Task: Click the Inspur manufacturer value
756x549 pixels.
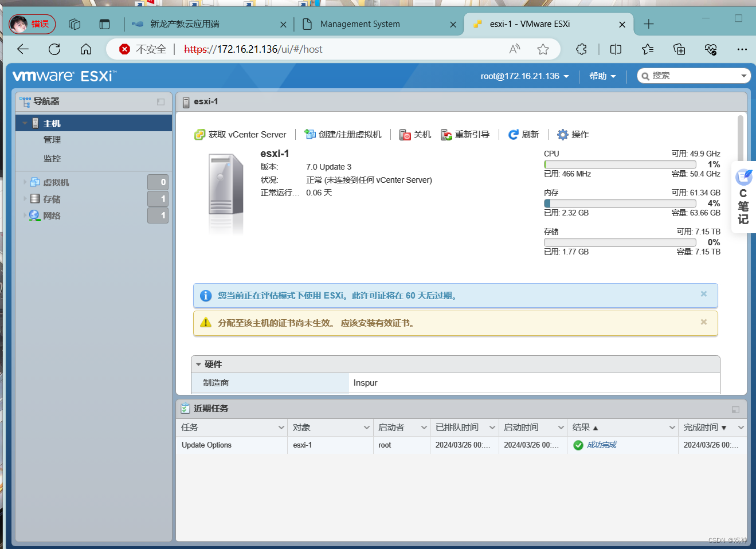Action: pos(365,383)
